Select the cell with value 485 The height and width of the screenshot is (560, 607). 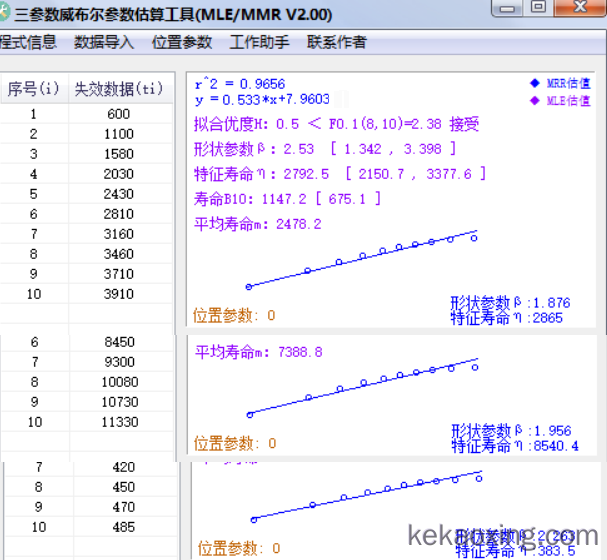[124, 527]
